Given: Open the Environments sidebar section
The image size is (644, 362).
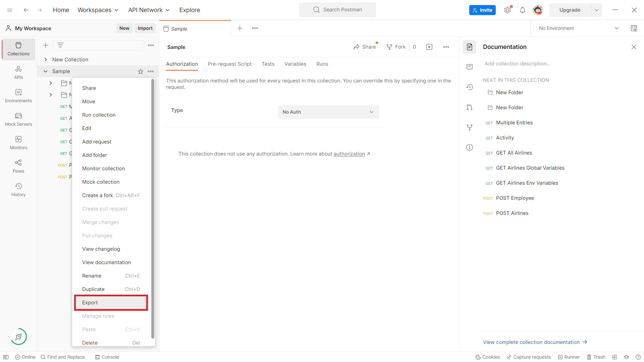Looking at the screenshot, I should coord(18,96).
